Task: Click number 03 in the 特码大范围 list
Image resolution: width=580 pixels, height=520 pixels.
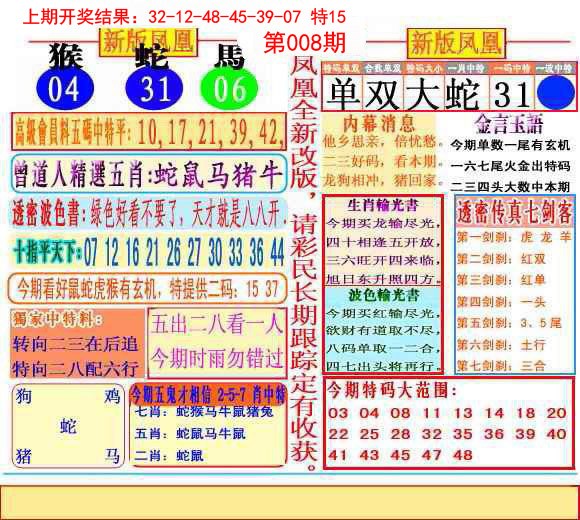Action: [338, 413]
